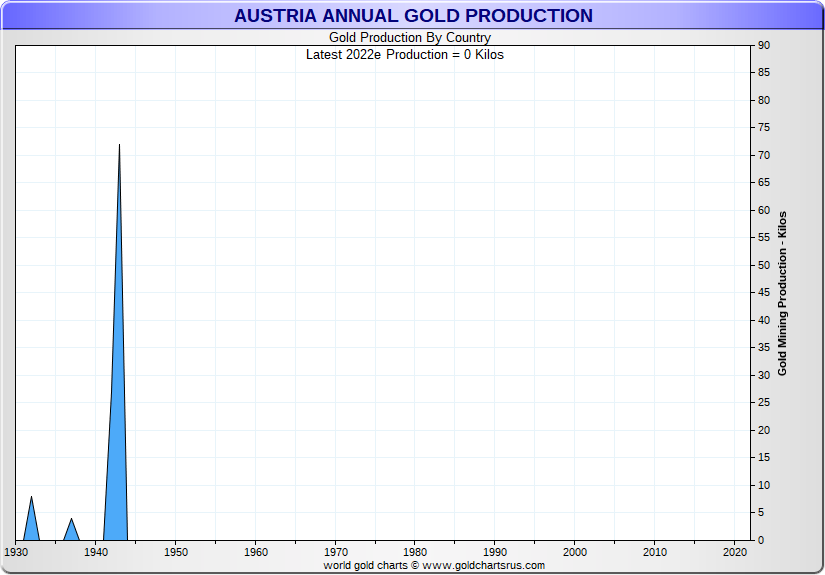Select the 2000 year marker
Screen dimensions: 825x575
(x=575, y=552)
